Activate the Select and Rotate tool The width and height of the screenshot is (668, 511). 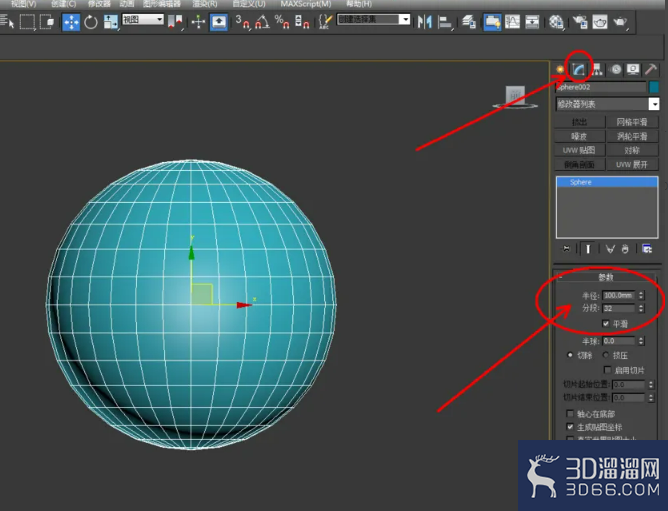click(x=91, y=22)
